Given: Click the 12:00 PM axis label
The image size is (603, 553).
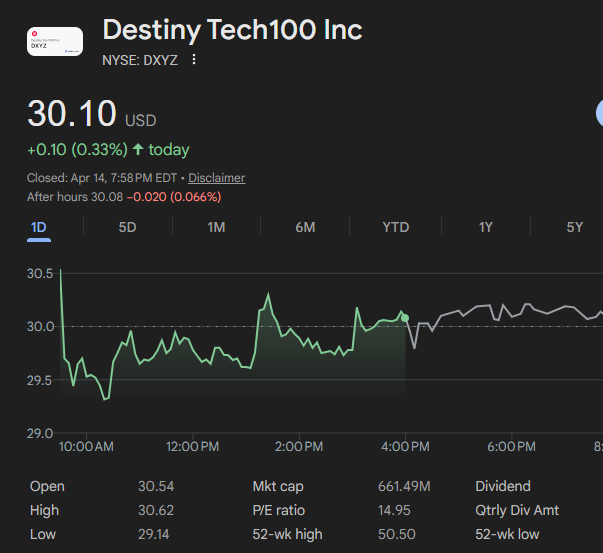Looking at the screenshot, I should (192, 447).
